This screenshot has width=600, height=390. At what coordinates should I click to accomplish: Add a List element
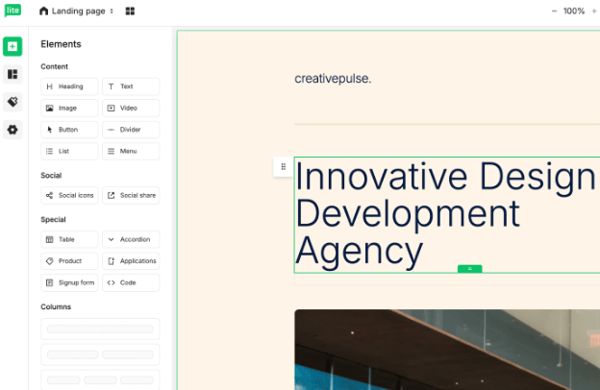(x=69, y=151)
